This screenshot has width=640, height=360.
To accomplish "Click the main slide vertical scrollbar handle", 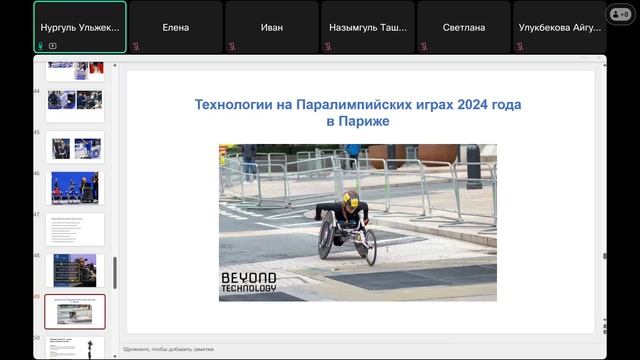I will pyautogui.click(x=604, y=256).
